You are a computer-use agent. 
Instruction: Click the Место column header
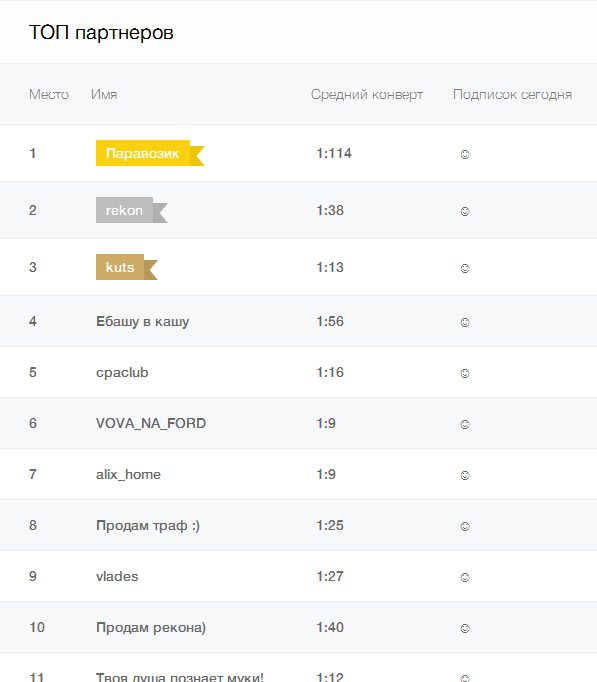(49, 94)
